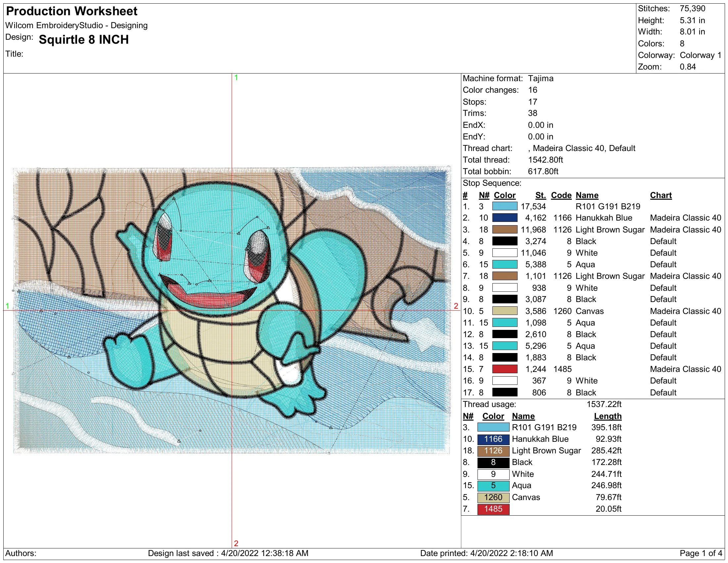The width and height of the screenshot is (728, 563).
Task: Click the 1166 swatch in Thread usage
Action: point(493,439)
